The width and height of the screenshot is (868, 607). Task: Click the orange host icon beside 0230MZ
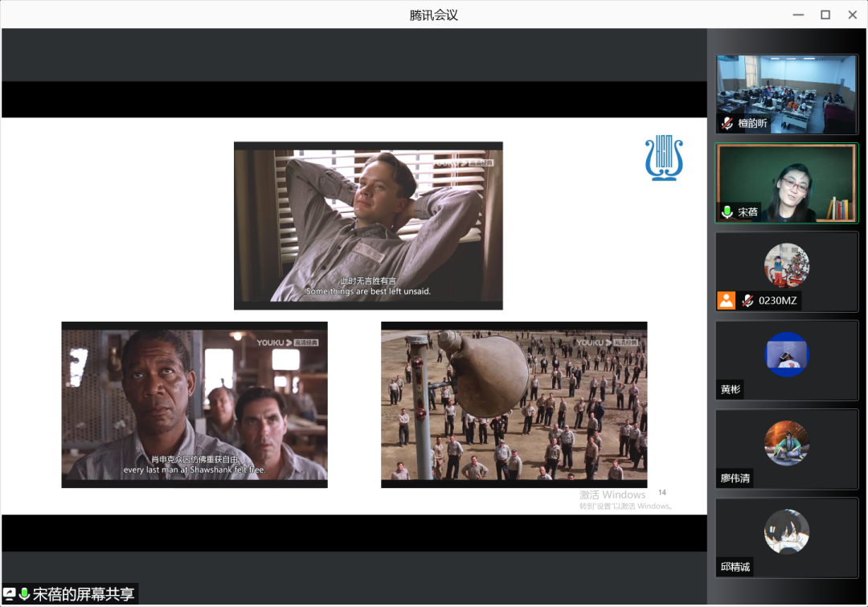(727, 301)
